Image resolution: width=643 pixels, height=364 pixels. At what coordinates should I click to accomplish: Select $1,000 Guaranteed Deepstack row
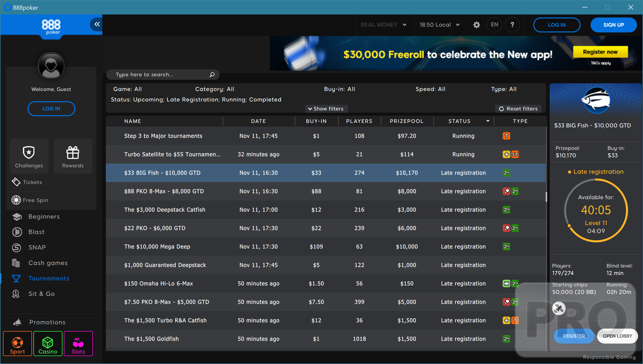326,265
